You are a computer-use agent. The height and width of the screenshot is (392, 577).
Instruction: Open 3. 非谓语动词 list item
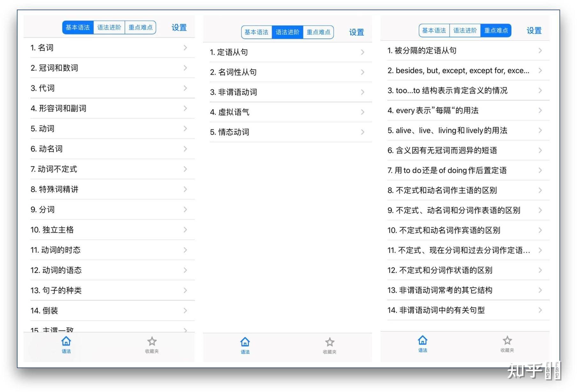288,92
